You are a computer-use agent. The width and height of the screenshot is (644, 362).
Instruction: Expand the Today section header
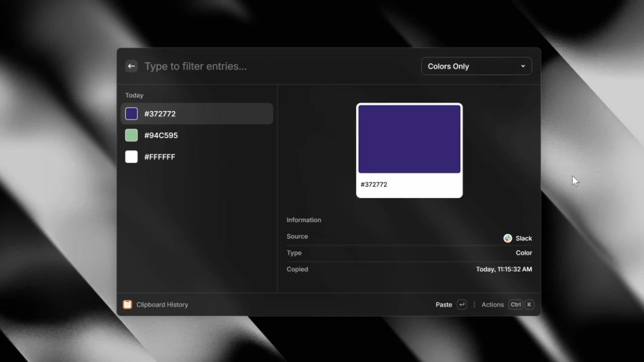[134, 95]
